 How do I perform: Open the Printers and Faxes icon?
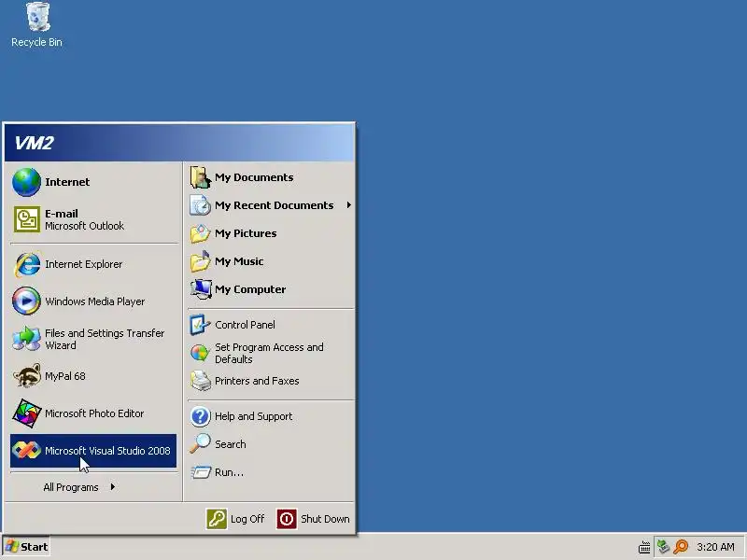[x=200, y=381]
